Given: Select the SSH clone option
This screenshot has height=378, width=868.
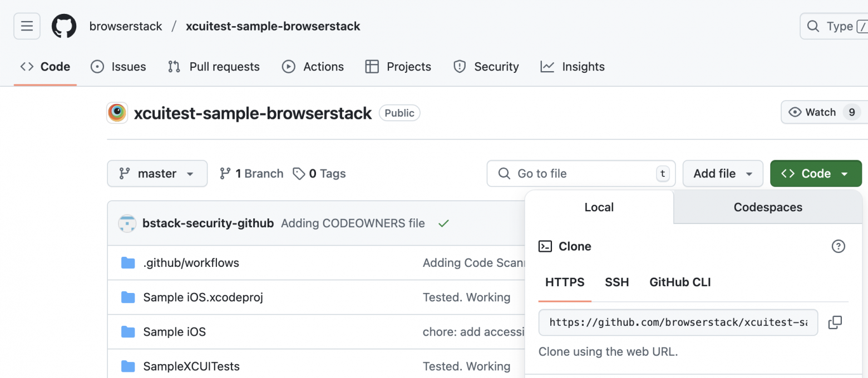Looking at the screenshot, I should [x=617, y=282].
